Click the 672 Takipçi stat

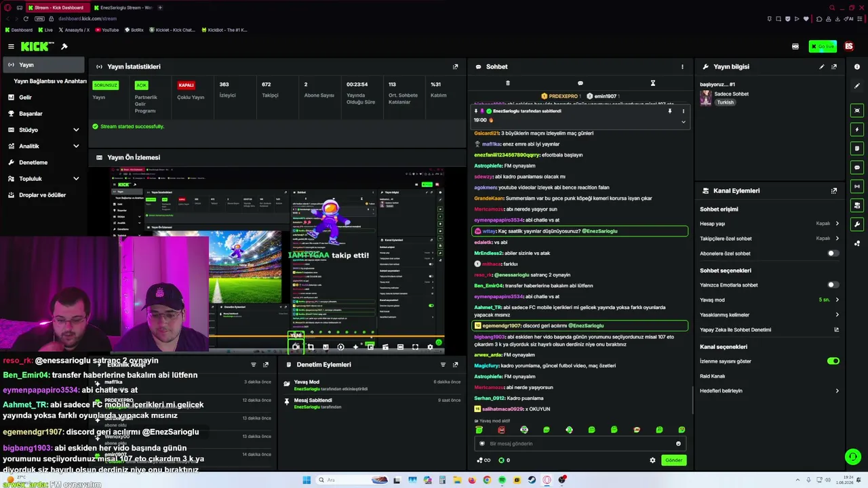270,89
